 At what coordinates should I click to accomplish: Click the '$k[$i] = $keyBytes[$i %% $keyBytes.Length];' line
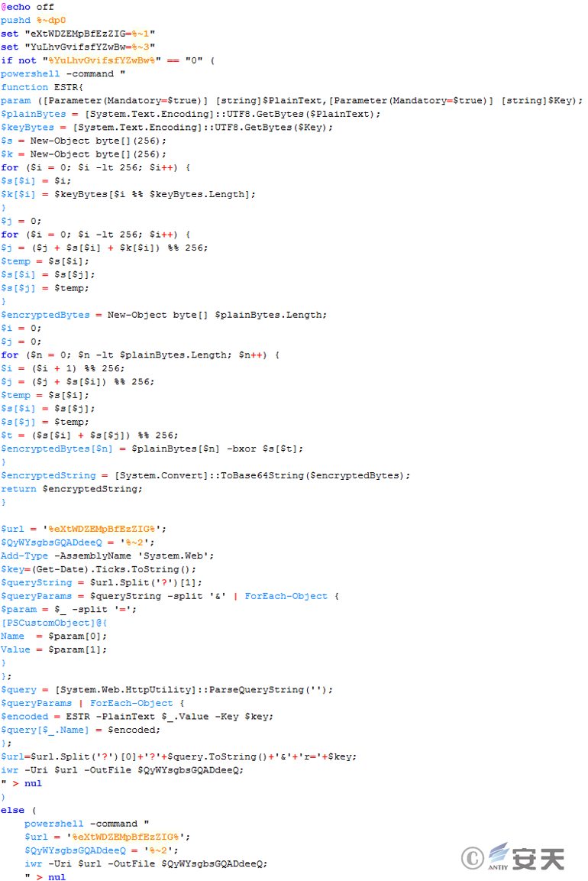[128, 194]
